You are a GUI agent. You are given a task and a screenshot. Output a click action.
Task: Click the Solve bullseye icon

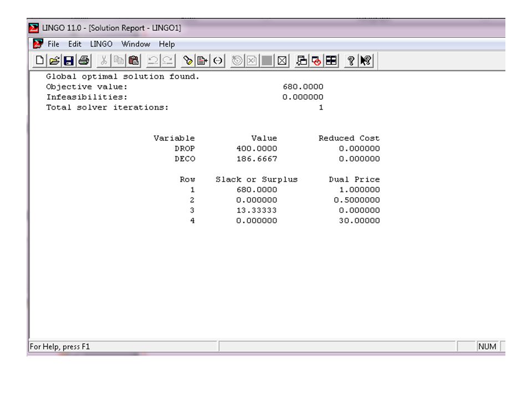click(x=237, y=61)
